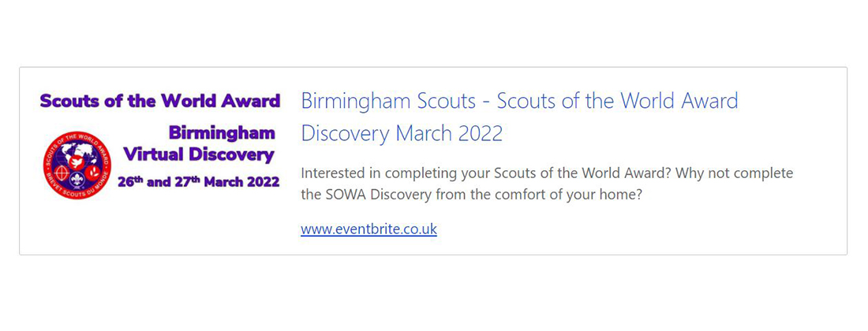Follow the www.eventbrite.co.uk link
This screenshot has height=331, width=868.
click(369, 229)
